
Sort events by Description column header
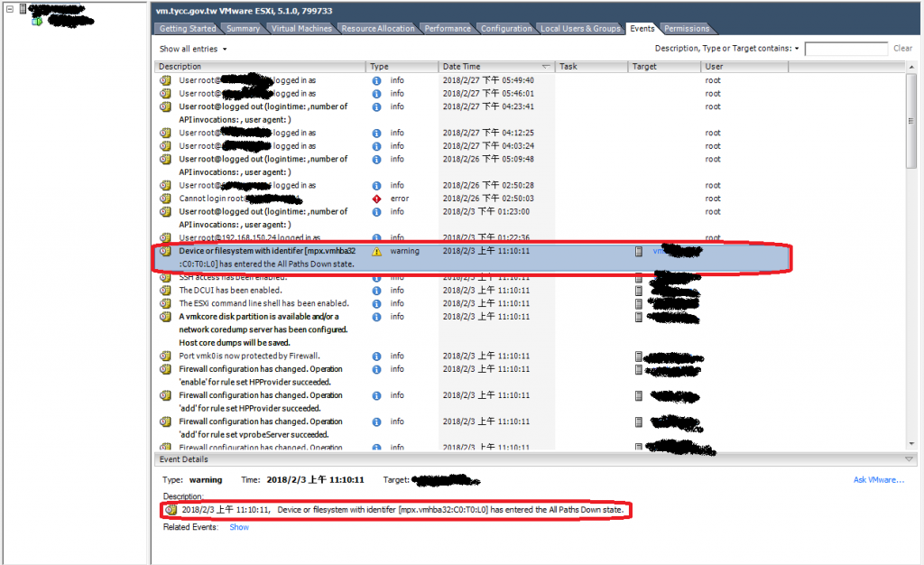[260, 67]
